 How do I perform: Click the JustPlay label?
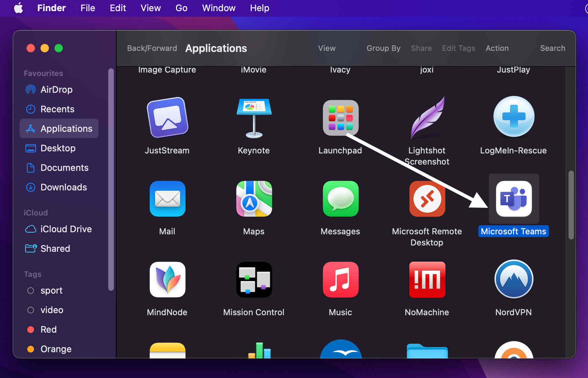(x=513, y=70)
